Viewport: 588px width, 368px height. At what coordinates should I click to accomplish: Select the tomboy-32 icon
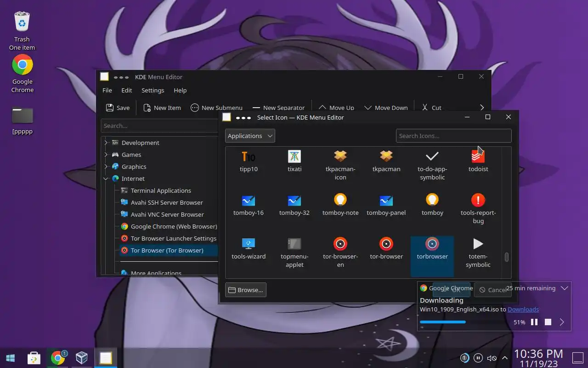(x=294, y=200)
